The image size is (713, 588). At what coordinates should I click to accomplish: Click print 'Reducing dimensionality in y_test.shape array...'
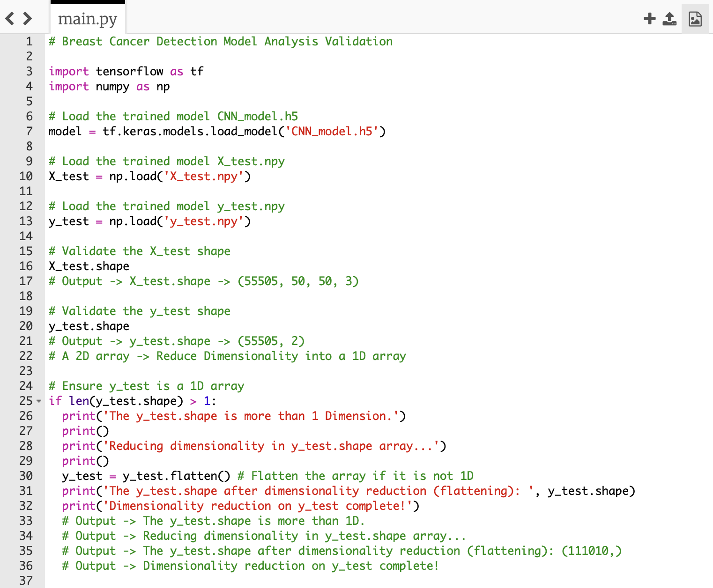click(x=254, y=446)
